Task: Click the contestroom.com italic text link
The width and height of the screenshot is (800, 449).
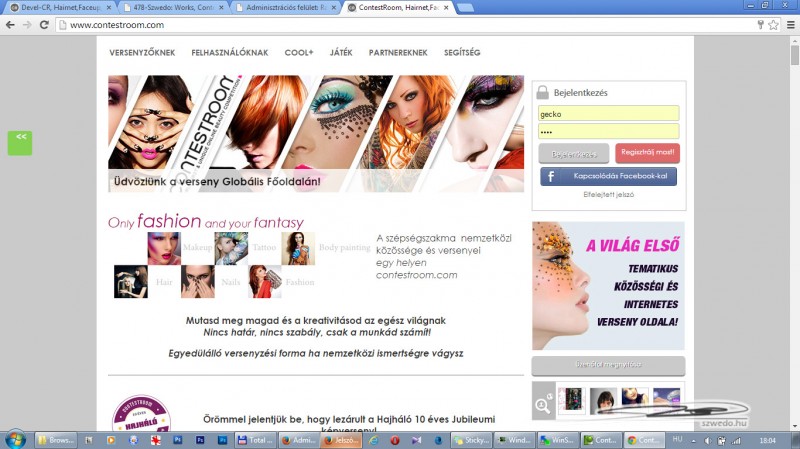Action: click(x=416, y=275)
